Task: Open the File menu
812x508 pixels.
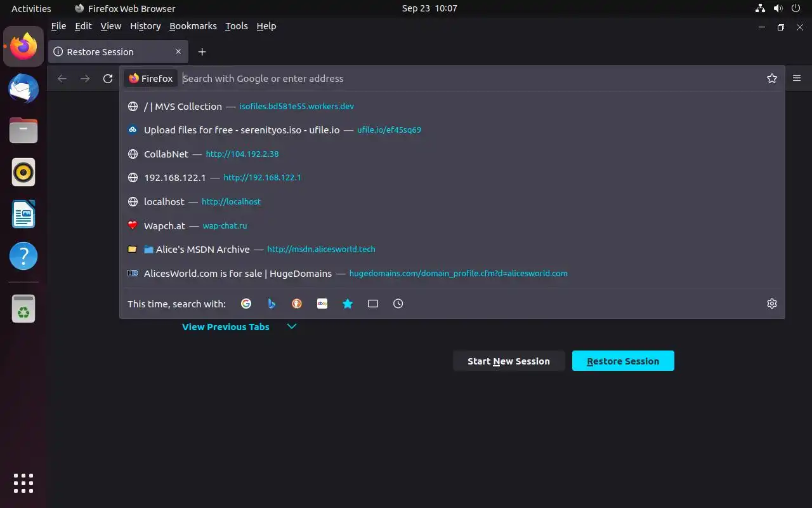Action: 58,26
